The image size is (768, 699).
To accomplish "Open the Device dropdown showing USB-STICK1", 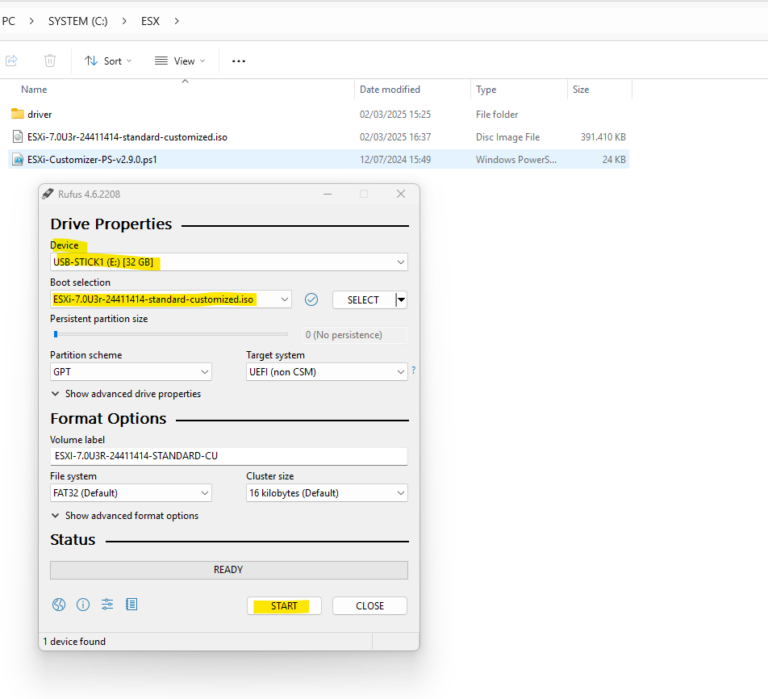I will pos(228,262).
